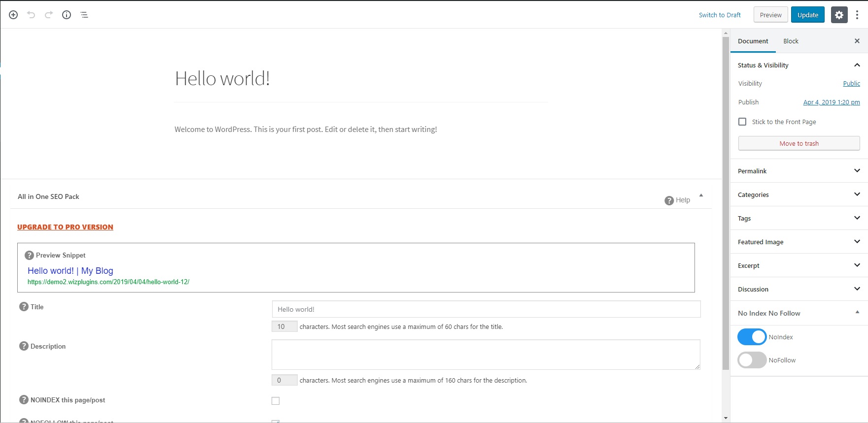
Task: Open the three-dot more options menu
Action: (x=857, y=15)
